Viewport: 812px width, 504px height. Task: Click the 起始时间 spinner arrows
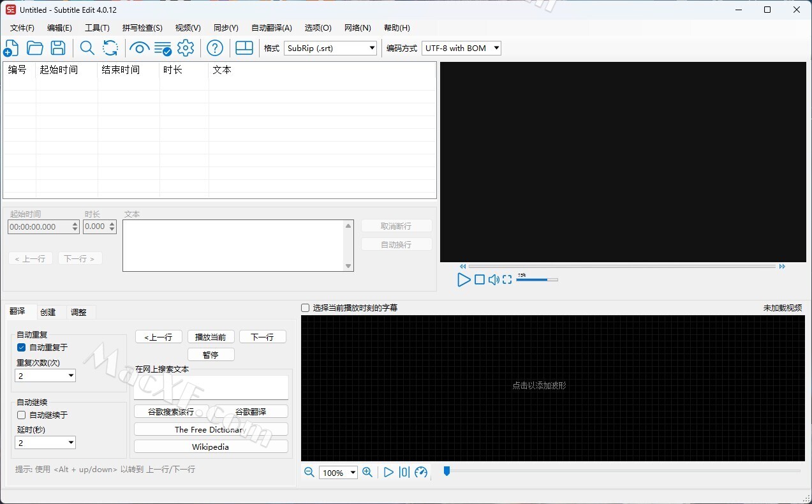[x=75, y=226]
